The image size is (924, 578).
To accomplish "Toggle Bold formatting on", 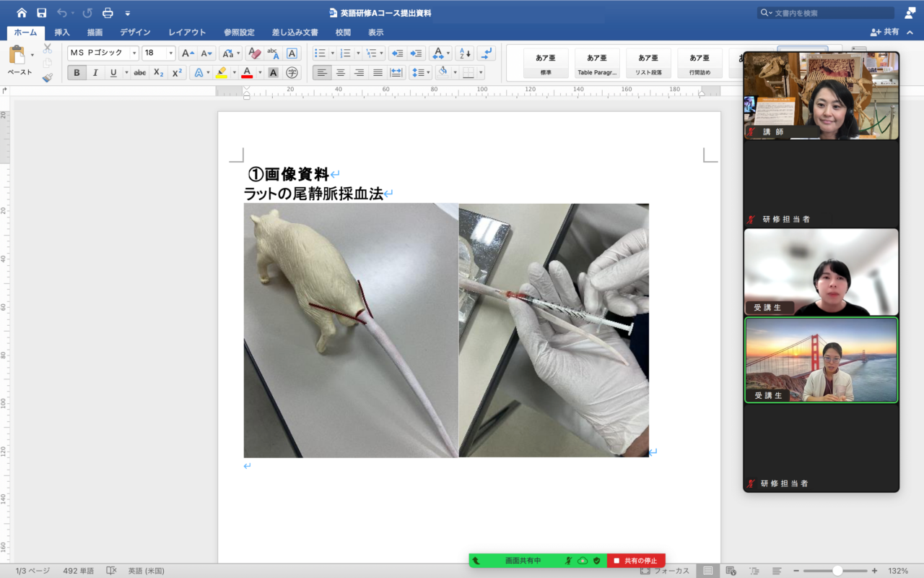I will [77, 72].
